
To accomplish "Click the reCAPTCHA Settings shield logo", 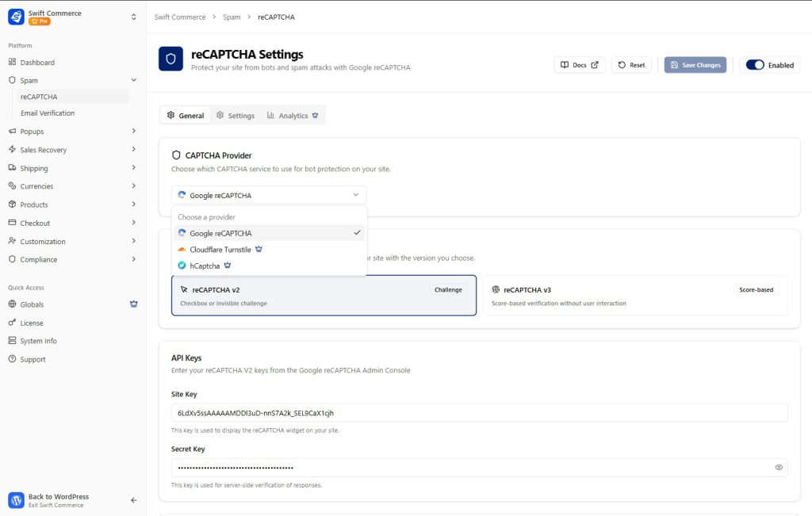I will (x=171, y=59).
